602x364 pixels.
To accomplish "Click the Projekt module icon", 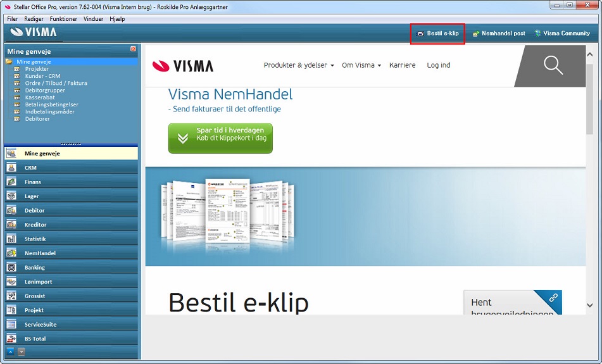I will [11, 310].
